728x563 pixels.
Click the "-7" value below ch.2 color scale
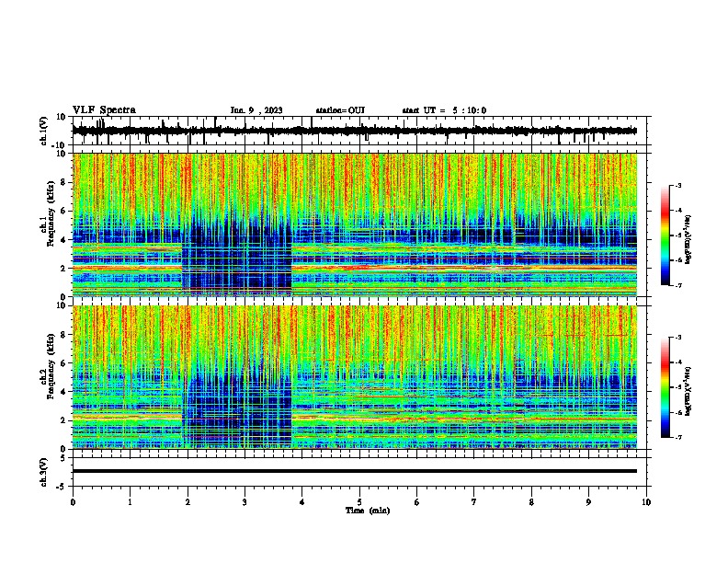677,437
